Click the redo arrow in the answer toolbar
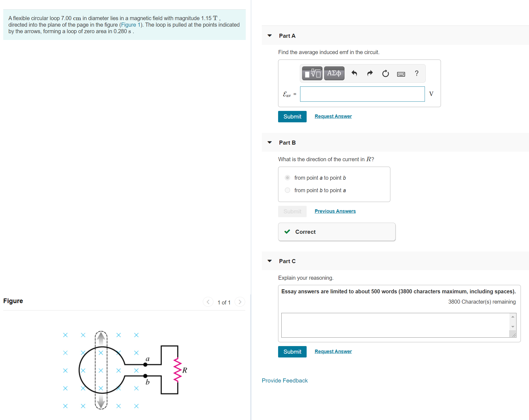Image resolution: width=529 pixels, height=420 pixels. [370, 73]
